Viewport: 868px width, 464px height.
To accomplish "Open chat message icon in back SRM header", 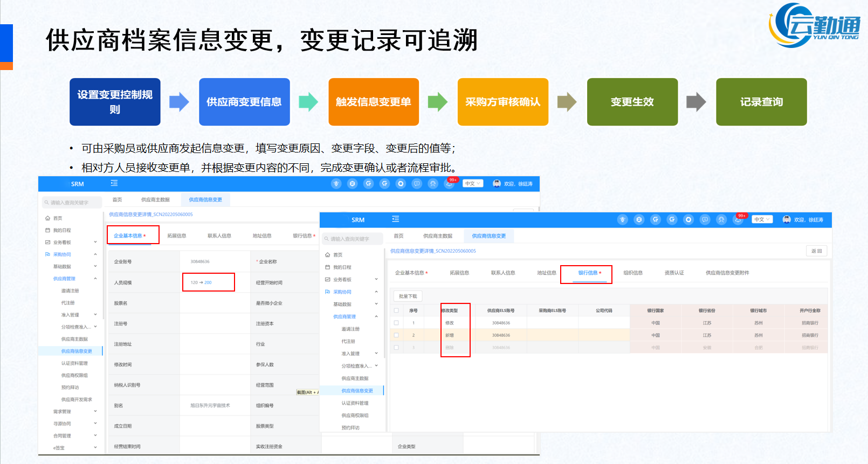I will click(x=417, y=184).
